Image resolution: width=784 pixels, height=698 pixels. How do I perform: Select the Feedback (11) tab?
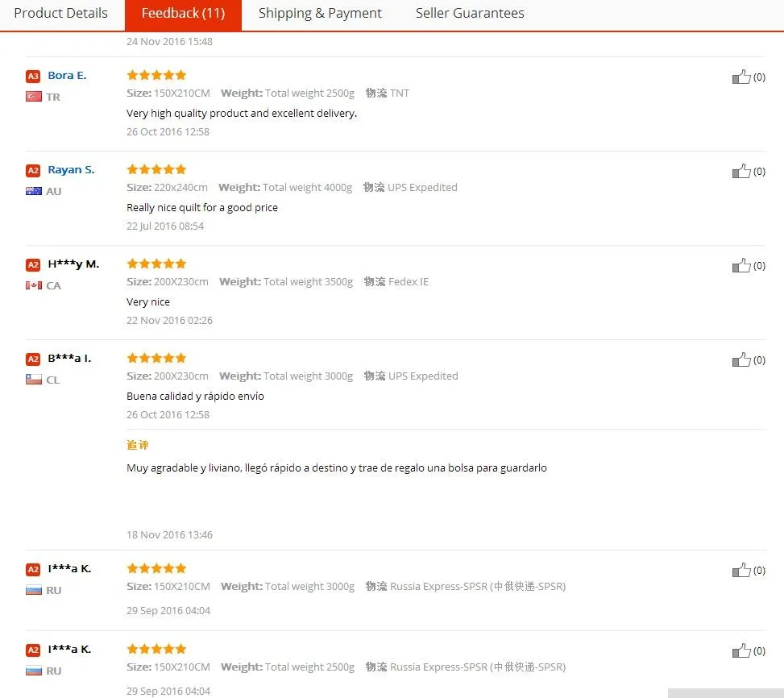click(183, 14)
